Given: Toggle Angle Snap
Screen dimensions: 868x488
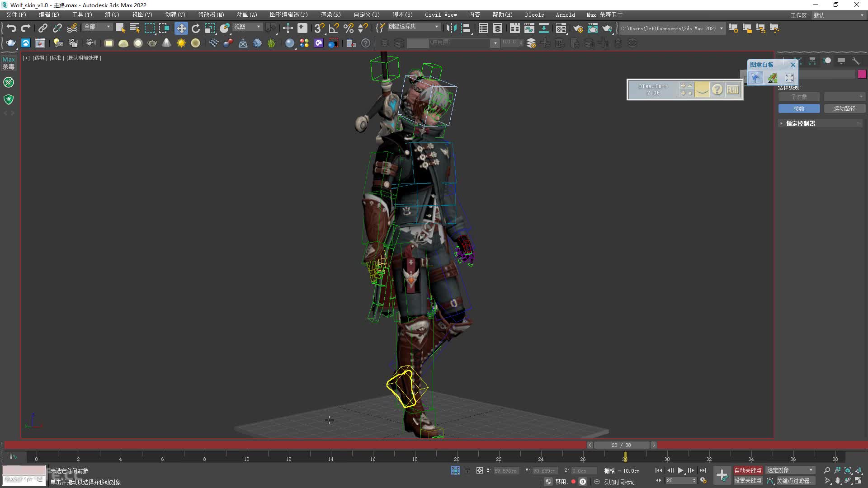Looking at the screenshot, I should click(334, 28).
